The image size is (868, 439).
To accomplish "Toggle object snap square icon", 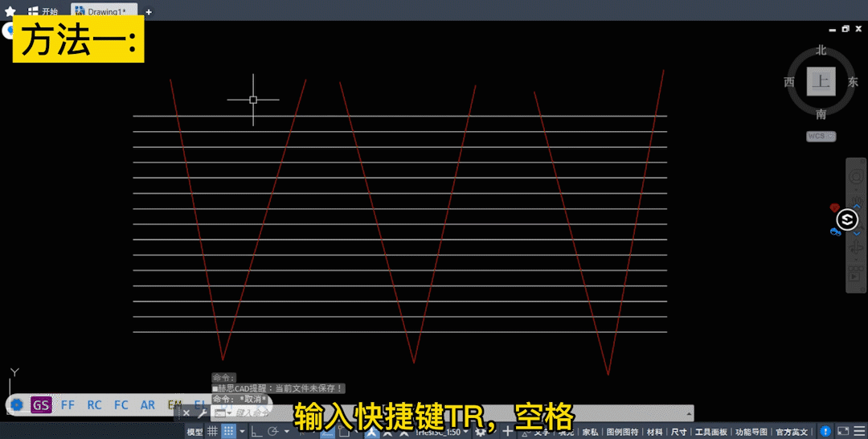I will pyautogui.click(x=344, y=432).
